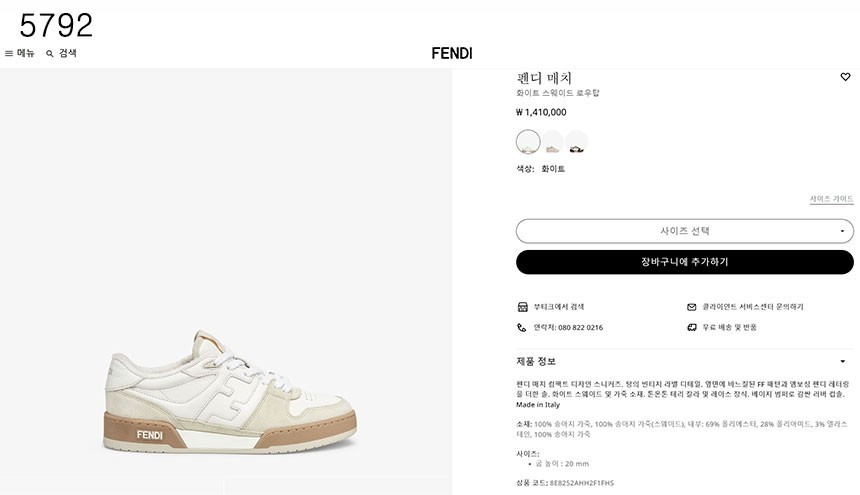Click the boutique store icon
The width and height of the screenshot is (860, 495).
[x=522, y=307]
